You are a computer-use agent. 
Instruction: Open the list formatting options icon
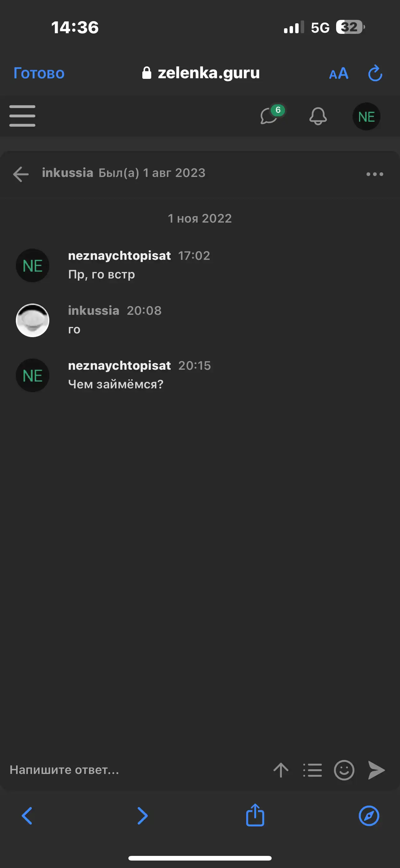(313, 770)
